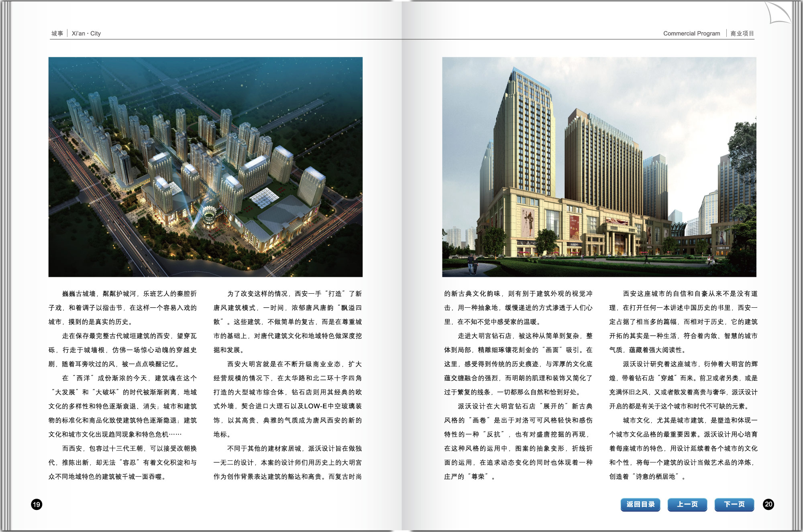This screenshot has width=803, height=532.
Task: Click the 返回目录 (return to contents) button
Action: 640,504
